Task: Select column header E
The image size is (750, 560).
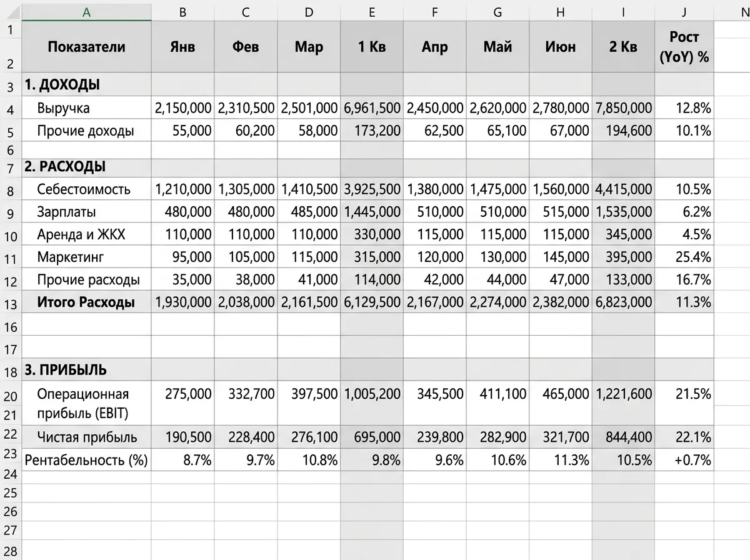Action: 372,12
